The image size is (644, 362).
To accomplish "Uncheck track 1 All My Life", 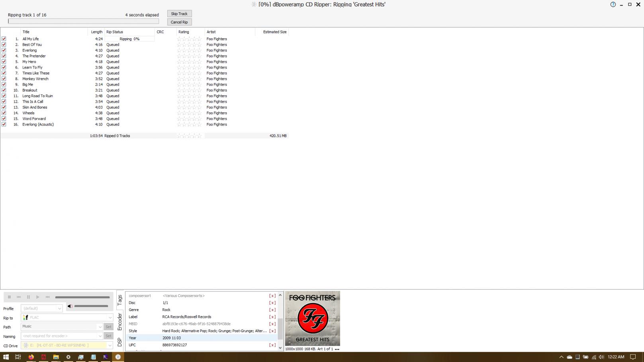I will tap(4, 39).
